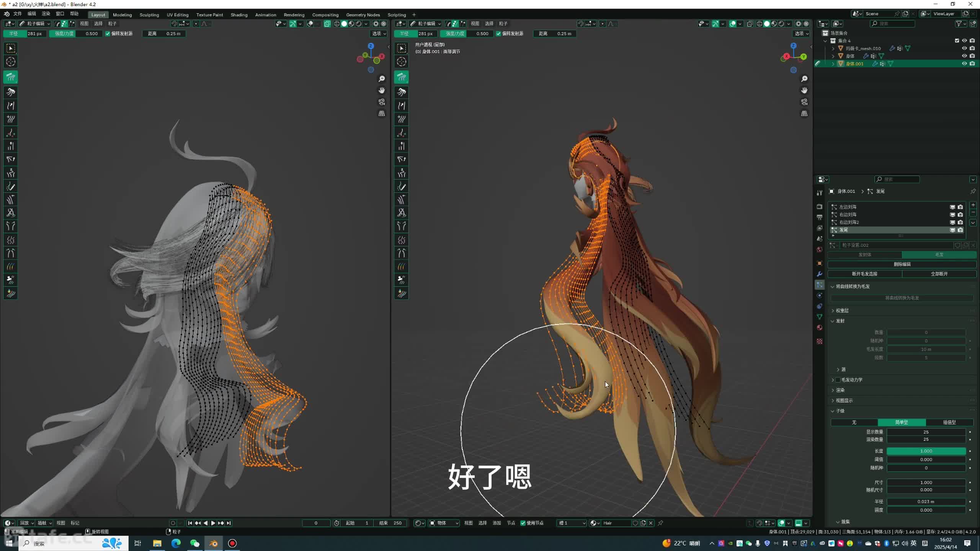The image size is (980, 551).
Task: Open the 粒子编辑 mode dropdown in left viewport
Action: [35, 24]
